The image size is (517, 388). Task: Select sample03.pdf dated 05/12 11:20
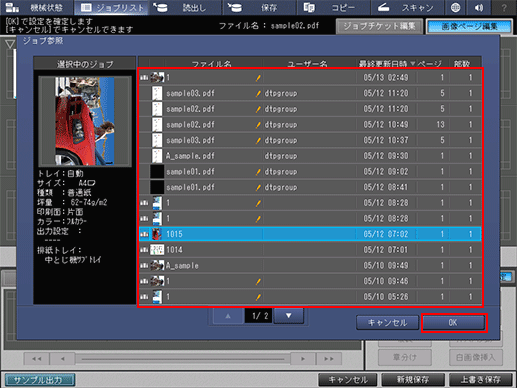(310, 93)
